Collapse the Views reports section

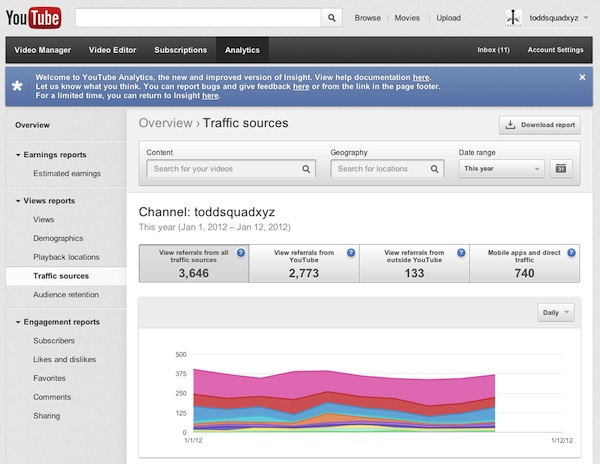pyautogui.click(x=18, y=201)
